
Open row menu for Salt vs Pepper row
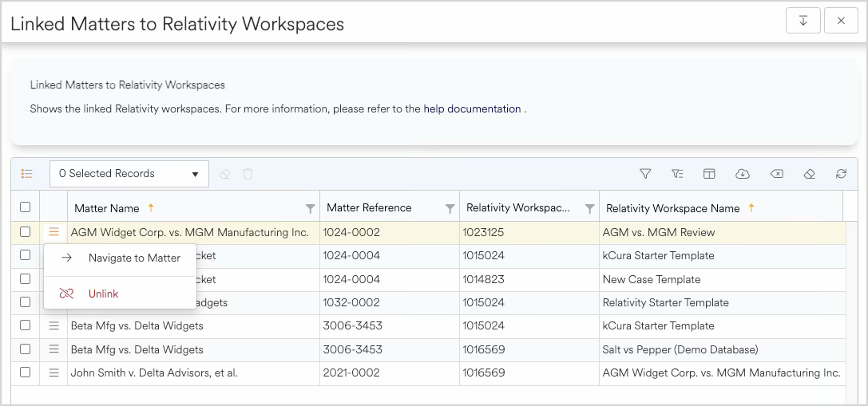[x=54, y=349]
